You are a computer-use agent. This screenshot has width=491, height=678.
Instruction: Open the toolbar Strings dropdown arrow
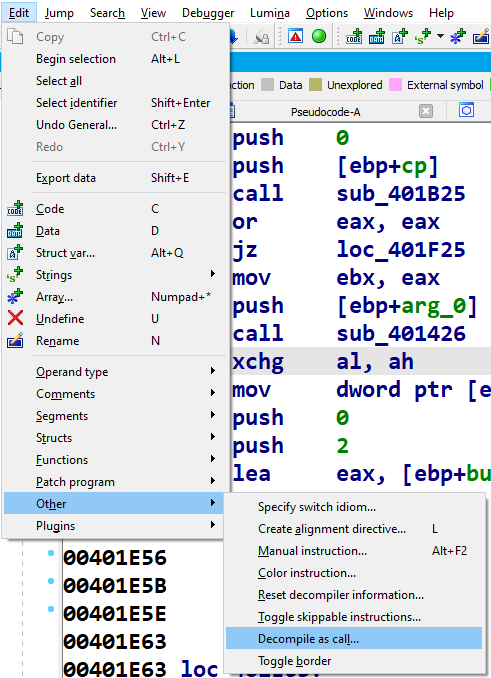(440, 36)
